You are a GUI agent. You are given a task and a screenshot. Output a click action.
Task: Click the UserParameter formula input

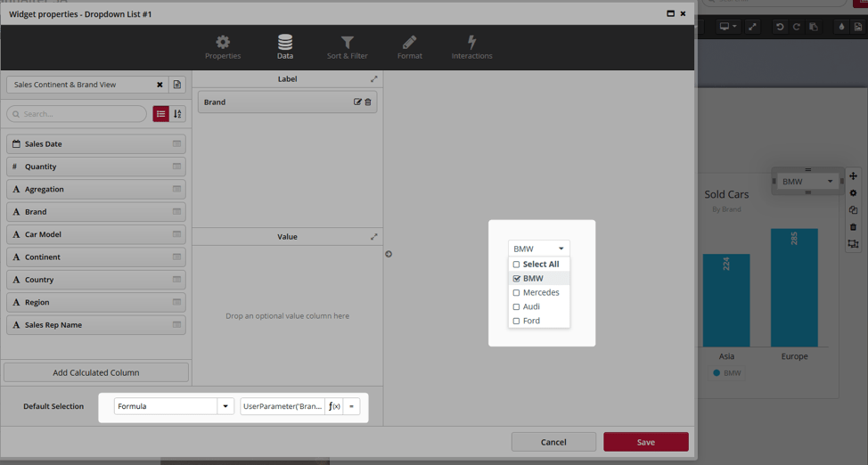283,406
